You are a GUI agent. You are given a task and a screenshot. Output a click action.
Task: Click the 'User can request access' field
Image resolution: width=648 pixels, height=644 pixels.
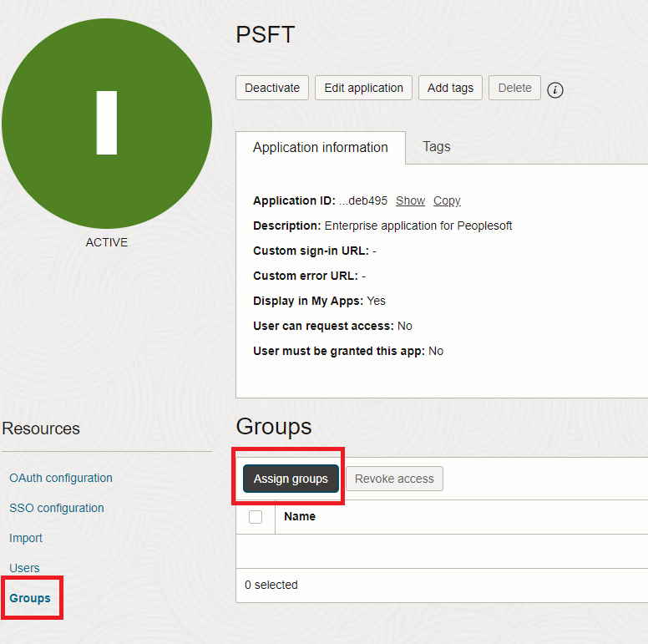tap(332, 326)
